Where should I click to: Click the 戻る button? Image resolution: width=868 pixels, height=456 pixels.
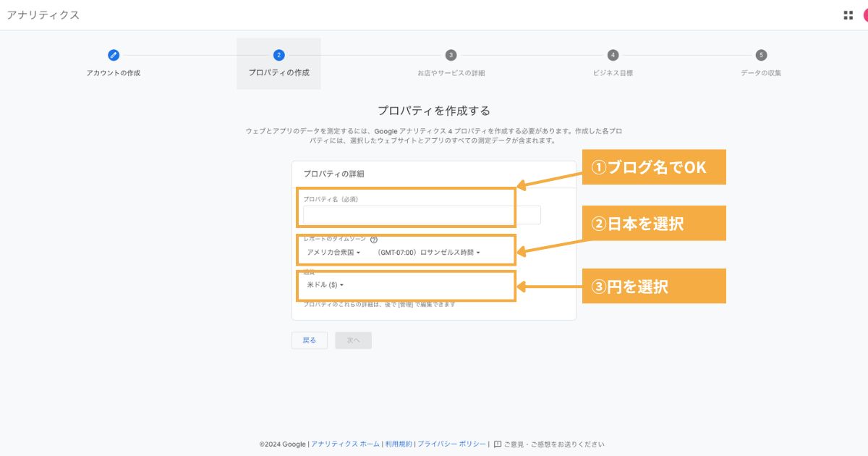309,340
